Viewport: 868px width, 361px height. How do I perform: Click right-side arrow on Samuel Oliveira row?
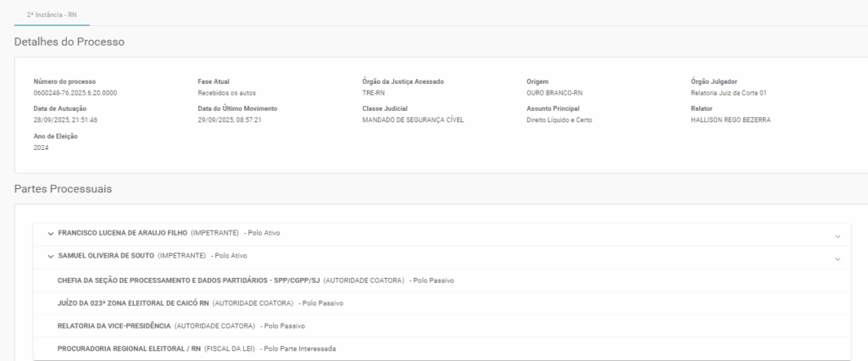pyautogui.click(x=837, y=259)
